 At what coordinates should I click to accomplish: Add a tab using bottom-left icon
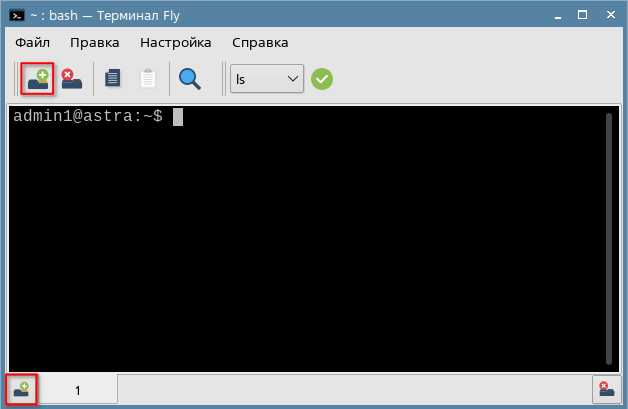coord(21,389)
